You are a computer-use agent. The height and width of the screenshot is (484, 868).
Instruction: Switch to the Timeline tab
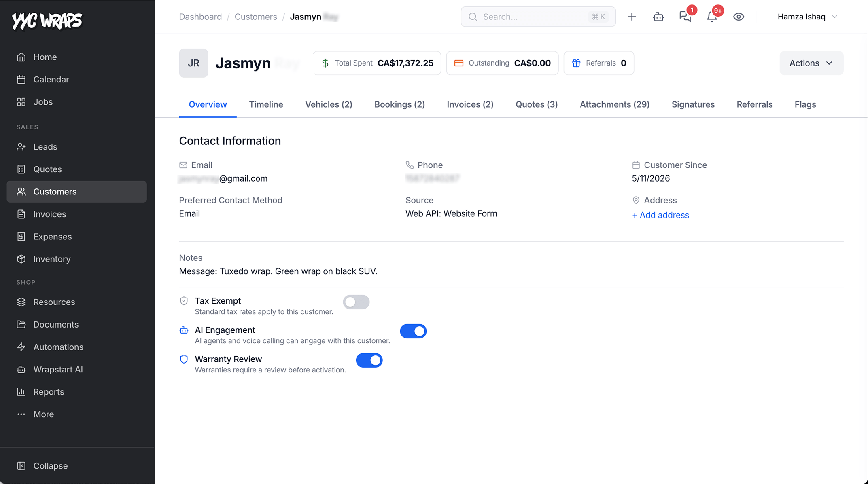click(x=266, y=104)
